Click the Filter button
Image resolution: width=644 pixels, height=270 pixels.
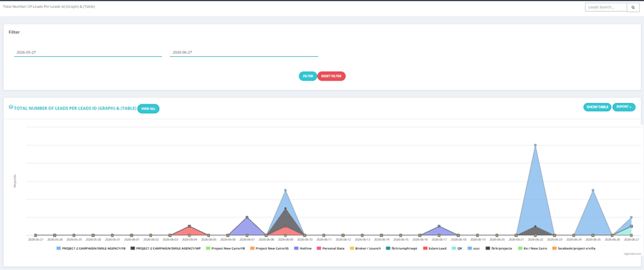pos(308,77)
